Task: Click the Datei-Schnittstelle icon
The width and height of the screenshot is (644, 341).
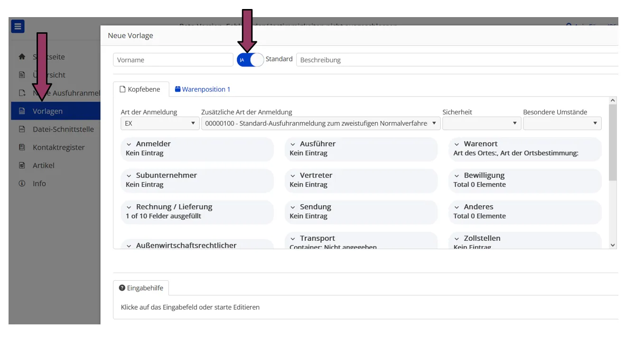Action: tap(22, 129)
